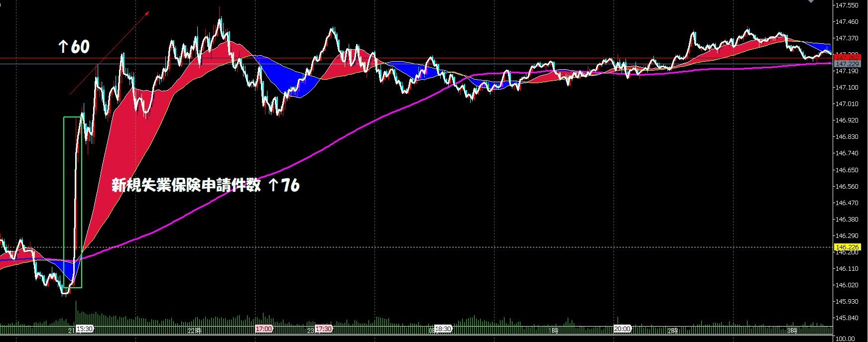
Task: Click the pink 17:30 time marker
Action: coord(323,329)
